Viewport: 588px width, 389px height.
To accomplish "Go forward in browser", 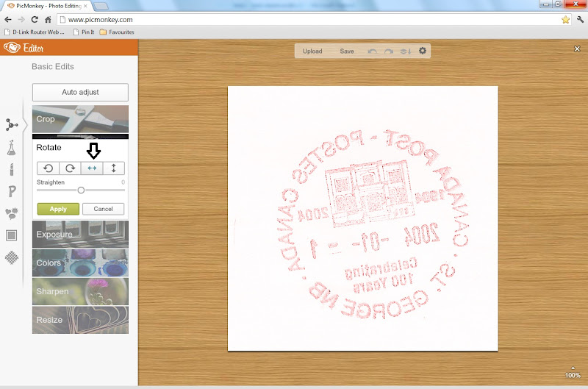I will 21,20.
